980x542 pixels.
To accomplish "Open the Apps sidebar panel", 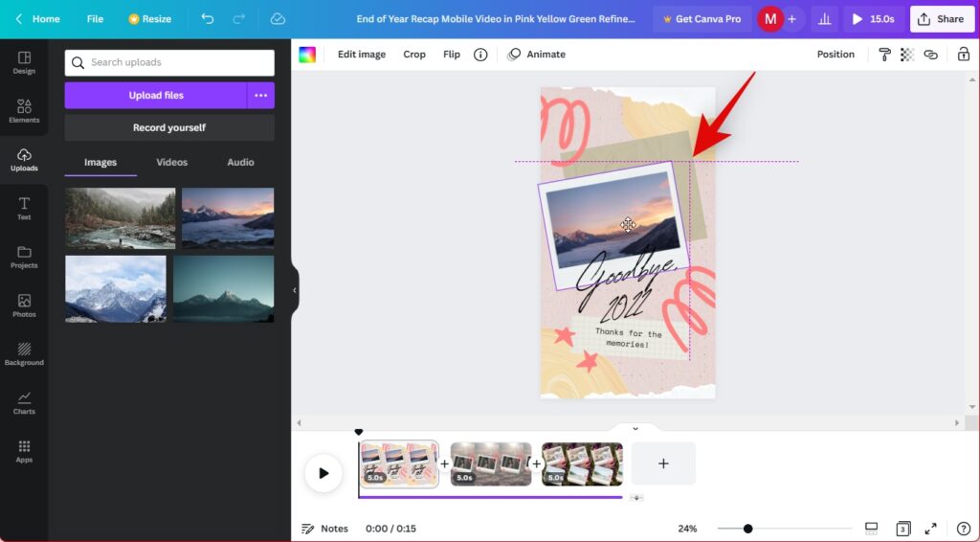I will point(24,451).
